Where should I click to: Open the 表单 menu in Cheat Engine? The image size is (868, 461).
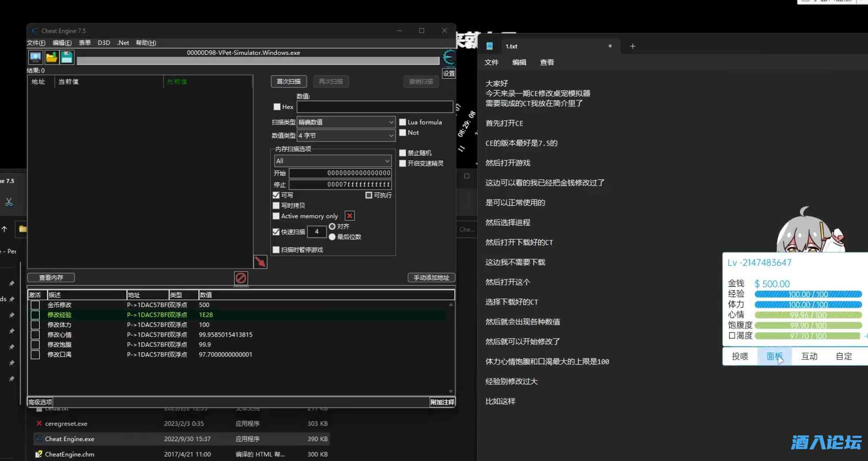[x=84, y=43]
